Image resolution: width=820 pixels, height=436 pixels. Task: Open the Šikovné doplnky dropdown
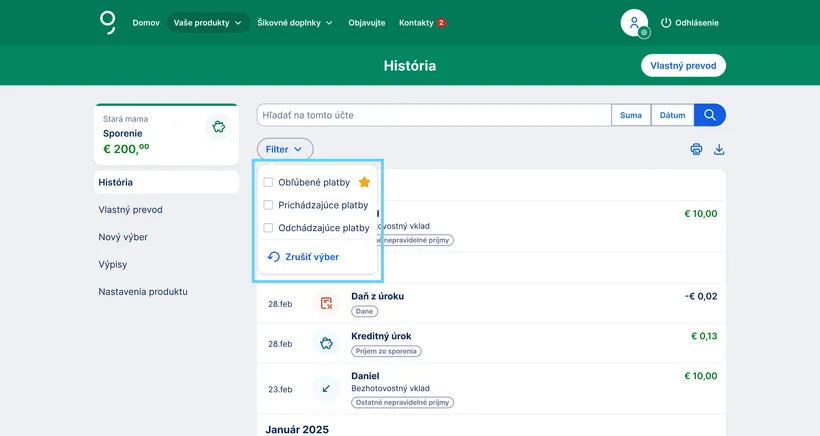coord(294,22)
